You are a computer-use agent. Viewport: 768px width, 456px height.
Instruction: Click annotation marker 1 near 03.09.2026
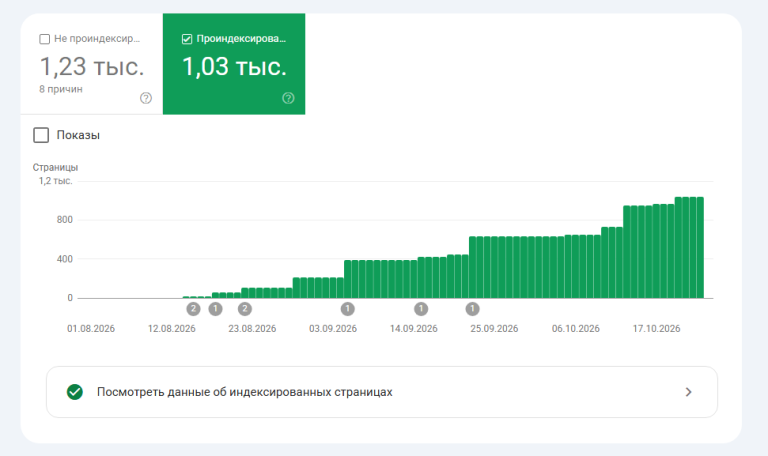(348, 309)
